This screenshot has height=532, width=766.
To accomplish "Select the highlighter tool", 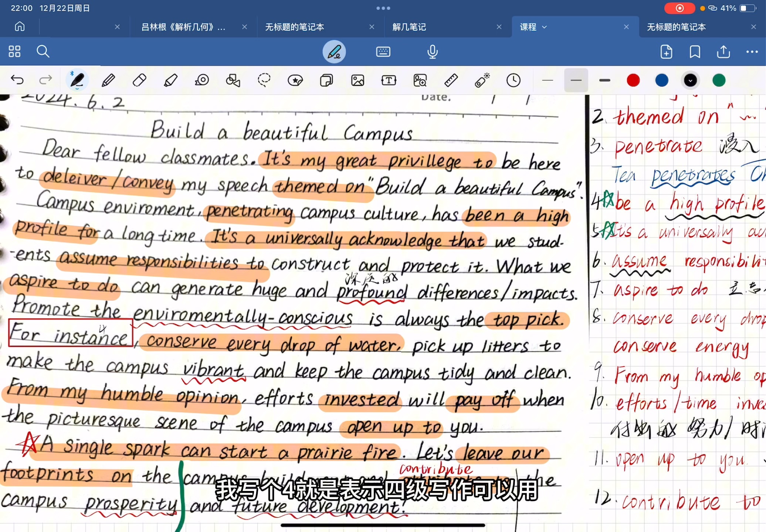I will point(170,80).
